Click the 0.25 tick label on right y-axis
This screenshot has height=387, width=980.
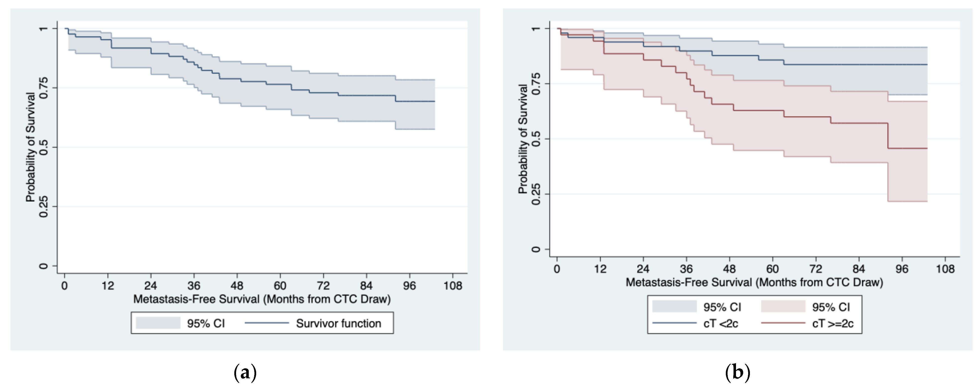coord(536,194)
